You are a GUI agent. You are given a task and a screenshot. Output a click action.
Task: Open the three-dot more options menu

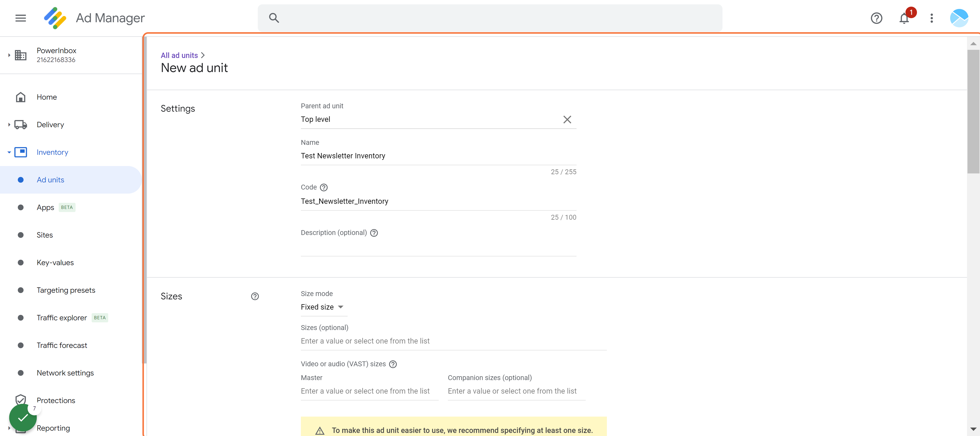pyautogui.click(x=931, y=18)
